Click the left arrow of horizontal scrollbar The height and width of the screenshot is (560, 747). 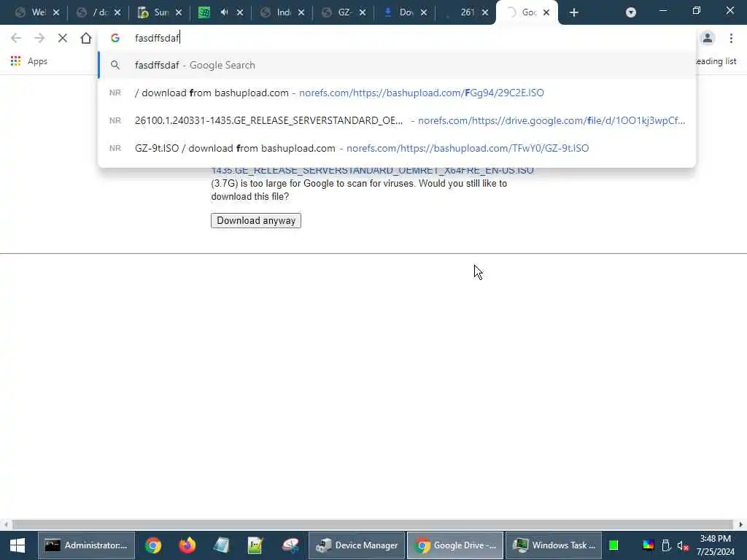[x=5, y=524]
